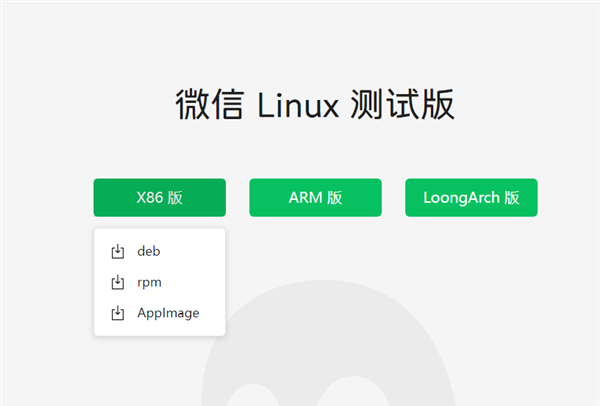The height and width of the screenshot is (406, 600).
Task: Select the deb package menu entry
Action: pyautogui.click(x=149, y=251)
